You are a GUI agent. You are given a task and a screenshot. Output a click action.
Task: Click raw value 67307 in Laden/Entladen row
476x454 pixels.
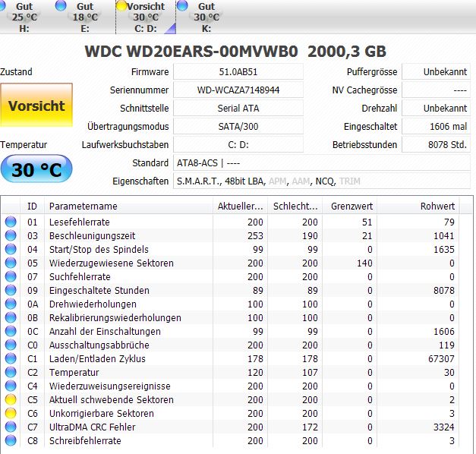point(441,358)
